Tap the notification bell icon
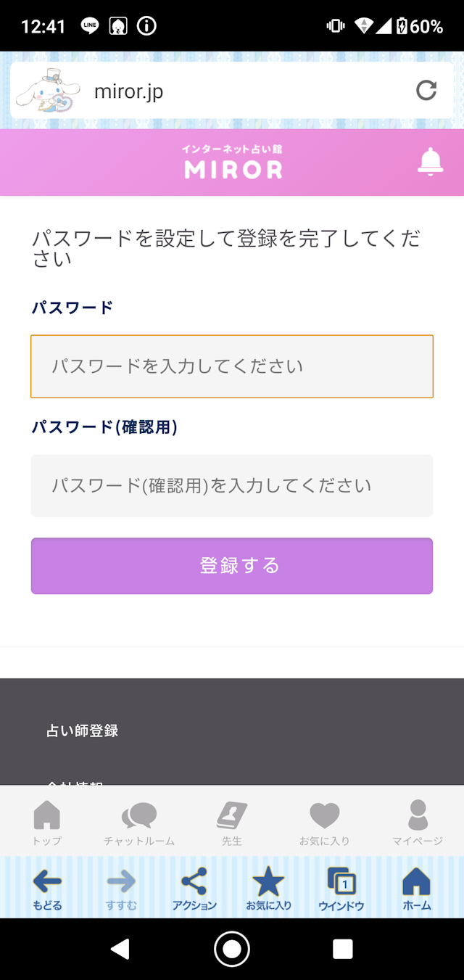Screen dimensions: 464x980 point(430,161)
